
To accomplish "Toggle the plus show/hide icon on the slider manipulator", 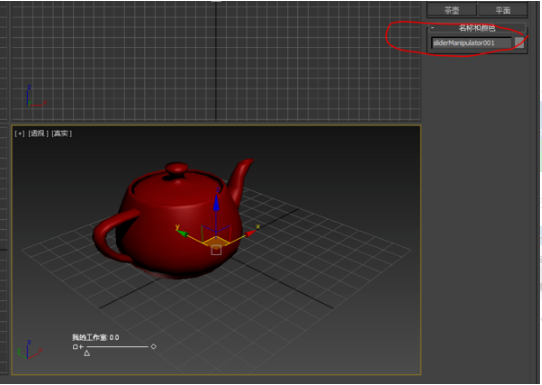I will click(81, 347).
